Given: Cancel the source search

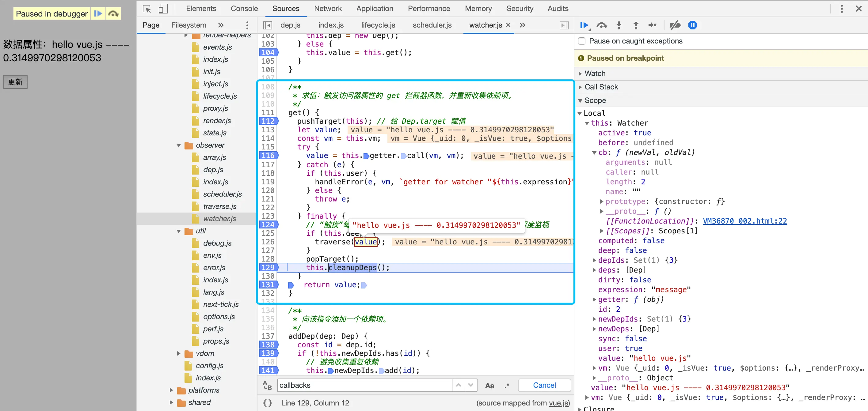Looking at the screenshot, I should tap(544, 385).
